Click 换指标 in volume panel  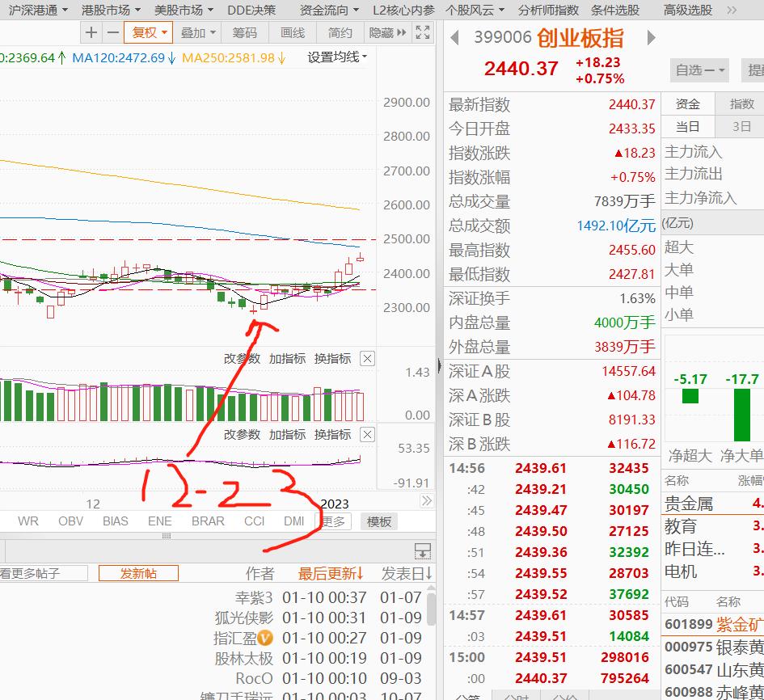pos(332,359)
